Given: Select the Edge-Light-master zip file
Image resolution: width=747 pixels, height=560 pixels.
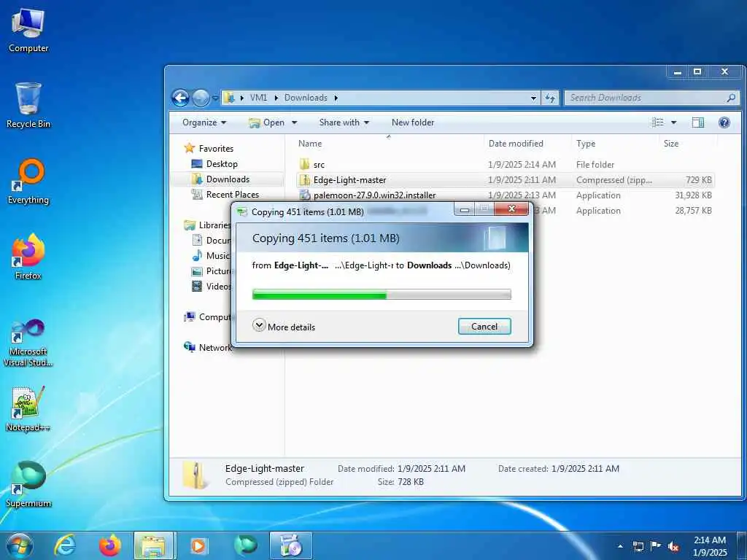Looking at the screenshot, I should pyautogui.click(x=505, y=180).
